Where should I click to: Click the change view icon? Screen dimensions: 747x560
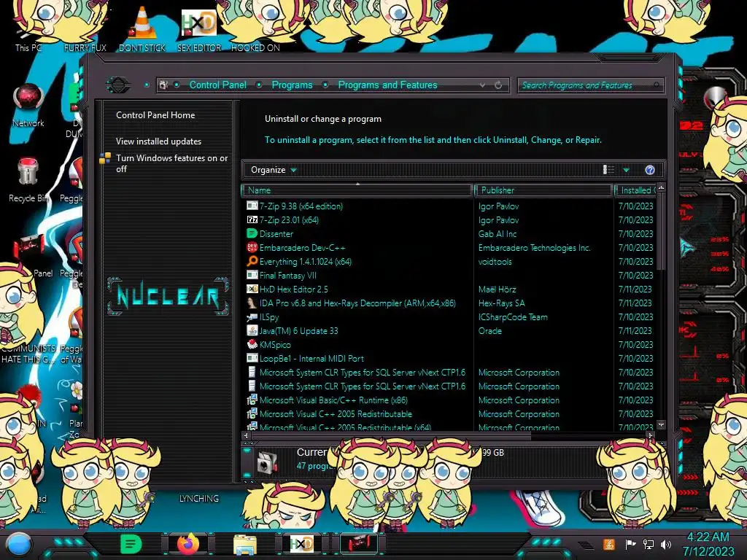(x=609, y=170)
